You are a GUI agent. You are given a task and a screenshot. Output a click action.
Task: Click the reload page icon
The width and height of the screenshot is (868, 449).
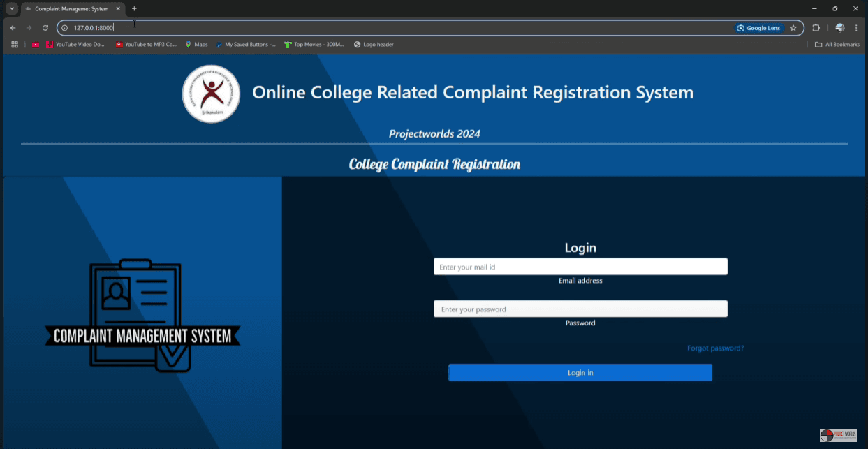(x=45, y=28)
